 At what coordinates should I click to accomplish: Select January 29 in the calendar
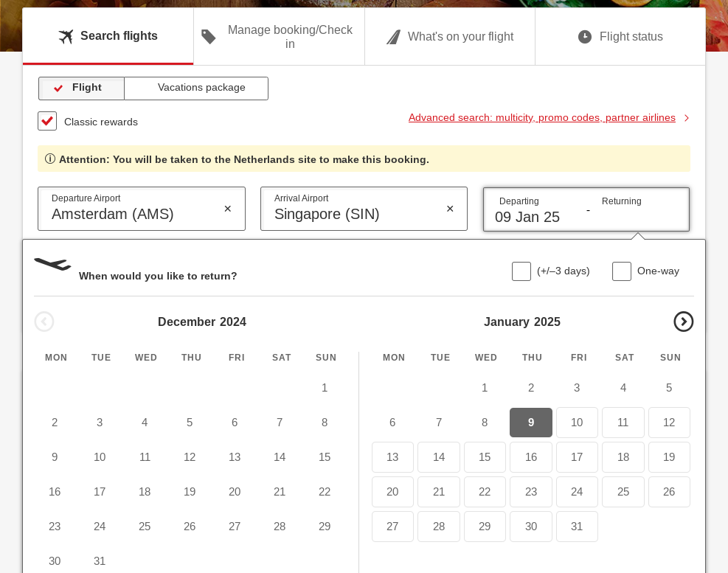[485, 527]
